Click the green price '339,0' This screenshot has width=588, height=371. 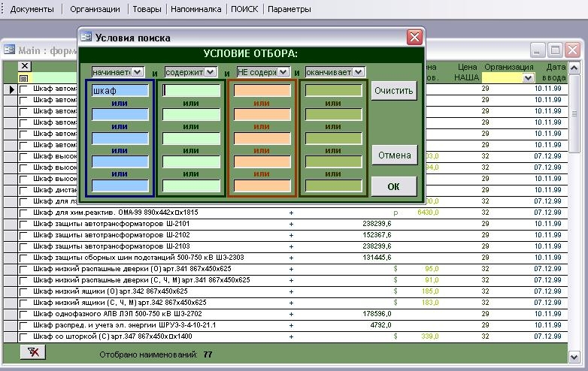430,336
